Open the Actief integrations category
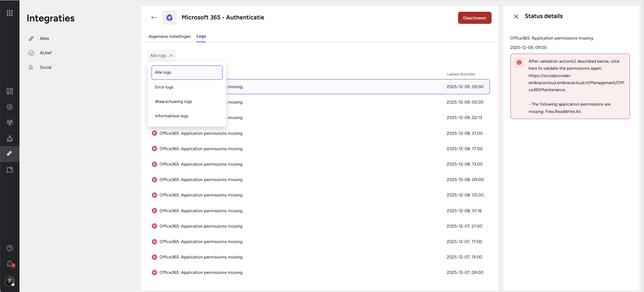Viewport: 644px width, 292px height. pyautogui.click(x=46, y=53)
